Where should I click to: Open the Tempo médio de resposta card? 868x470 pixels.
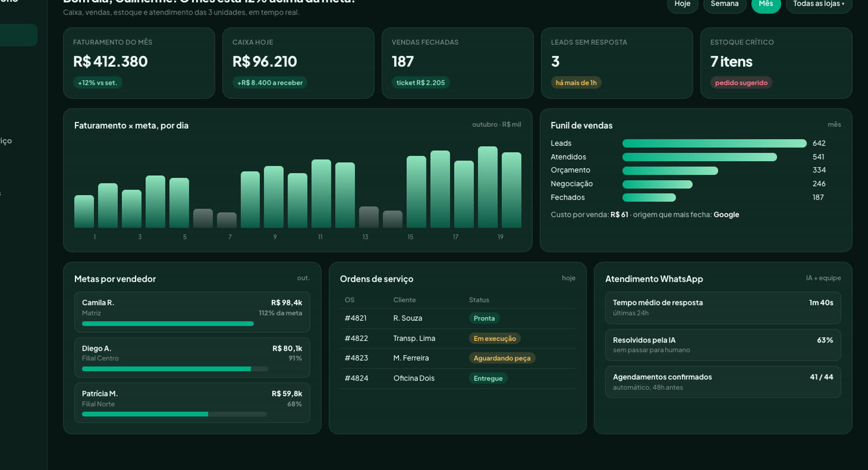coord(723,308)
